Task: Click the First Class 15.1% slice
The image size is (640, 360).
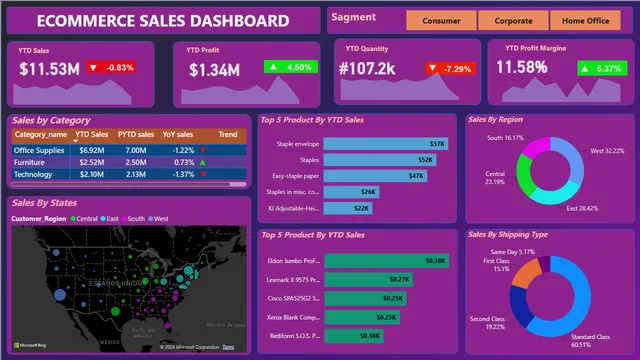Action: [x=527, y=272]
